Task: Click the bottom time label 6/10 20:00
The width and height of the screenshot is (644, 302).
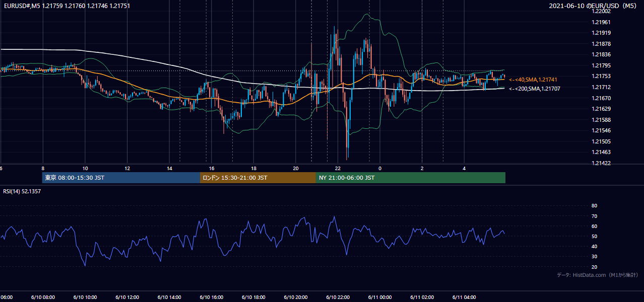Action: tap(296, 297)
